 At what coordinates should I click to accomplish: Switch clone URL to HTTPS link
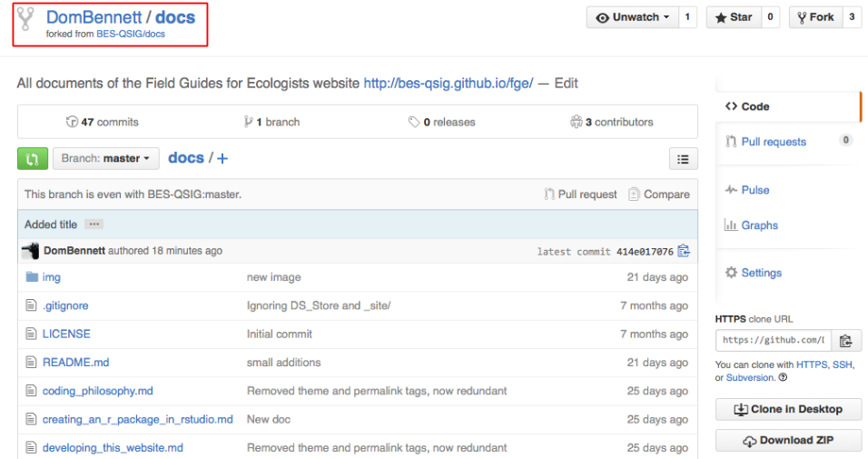812,364
